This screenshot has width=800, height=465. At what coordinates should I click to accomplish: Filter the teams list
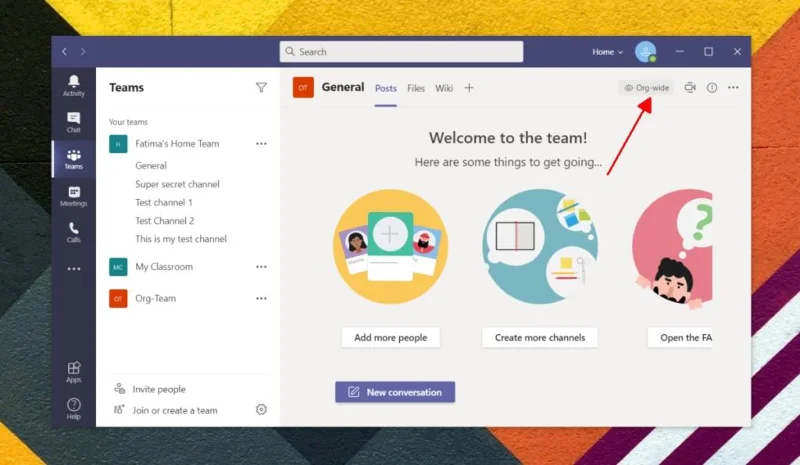click(x=261, y=87)
